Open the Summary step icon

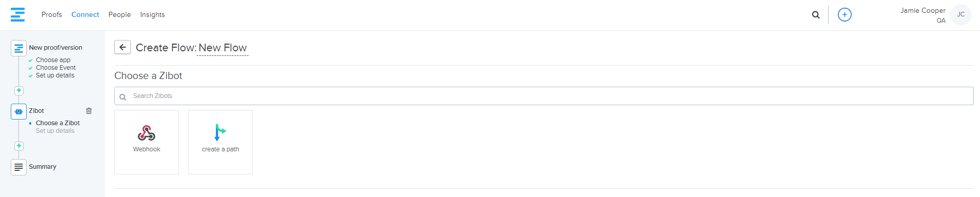point(19,167)
